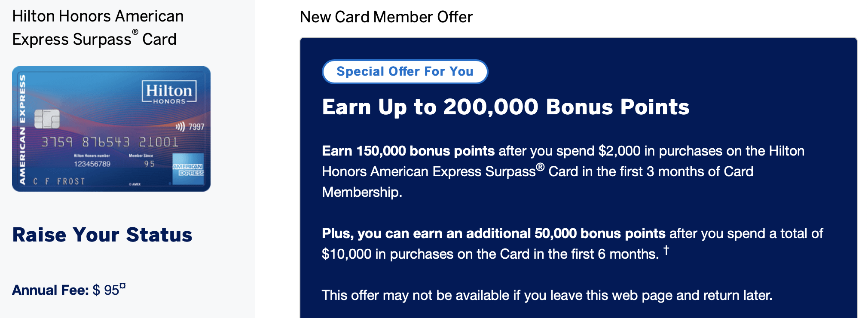The height and width of the screenshot is (318, 868).
Task: Click the contactless payment symbol on card
Action: [180, 127]
